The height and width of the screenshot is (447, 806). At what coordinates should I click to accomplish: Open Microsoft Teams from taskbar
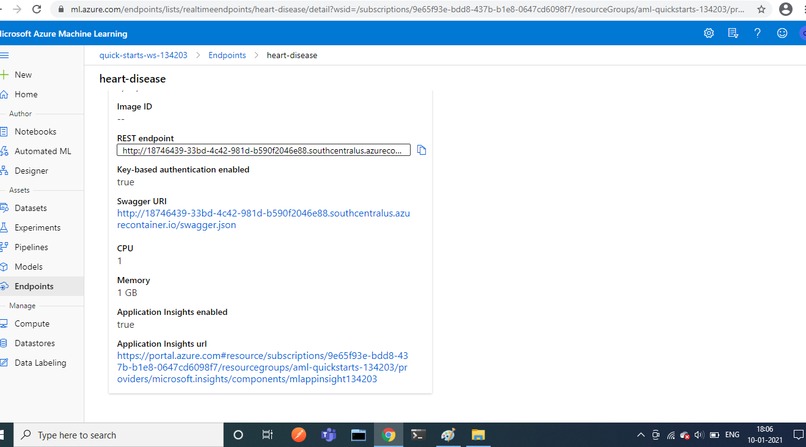tap(328, 435)
